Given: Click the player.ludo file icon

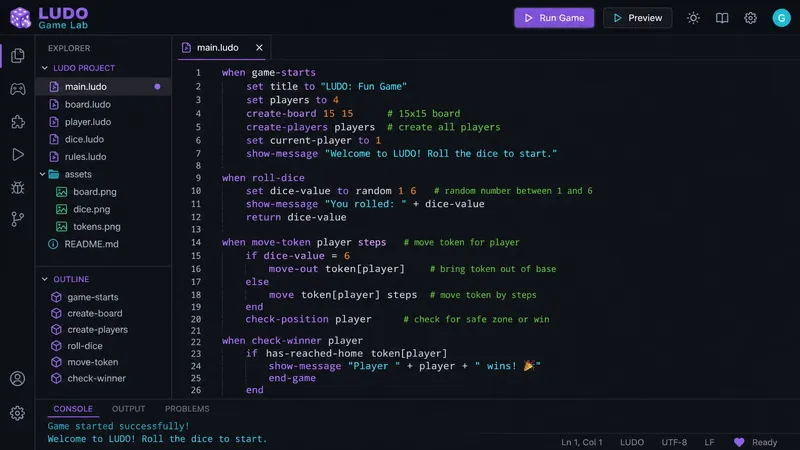Looking at the screenshot, I should tap(54, 122).
